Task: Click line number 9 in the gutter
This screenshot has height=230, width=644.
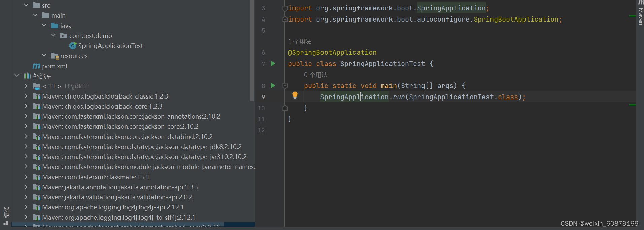Action: 263,97
